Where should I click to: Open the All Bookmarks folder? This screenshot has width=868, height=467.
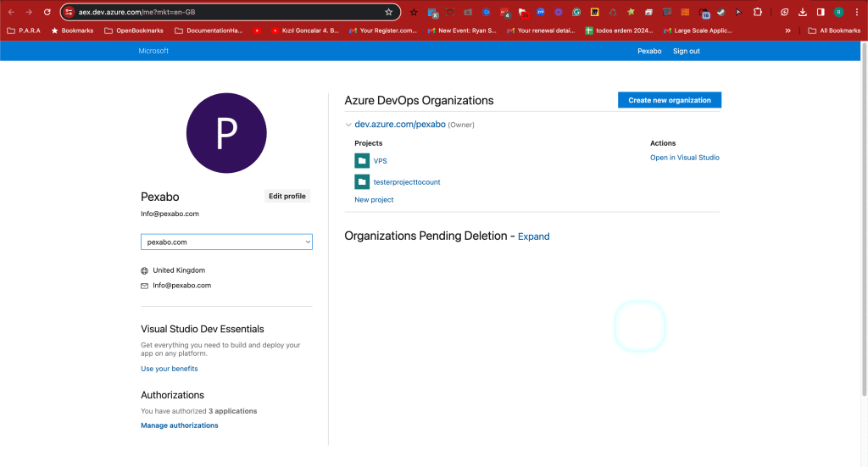point(834,31)
